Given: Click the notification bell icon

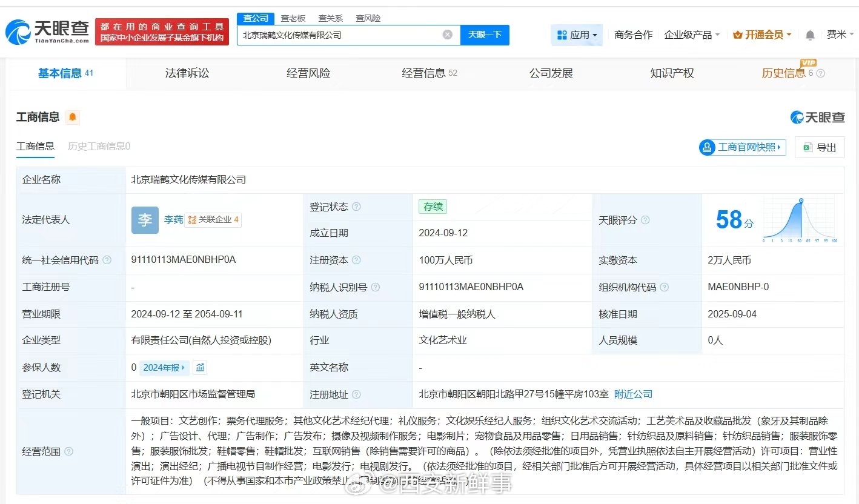Looking at the screenshot, I should [x=810, y=35].
